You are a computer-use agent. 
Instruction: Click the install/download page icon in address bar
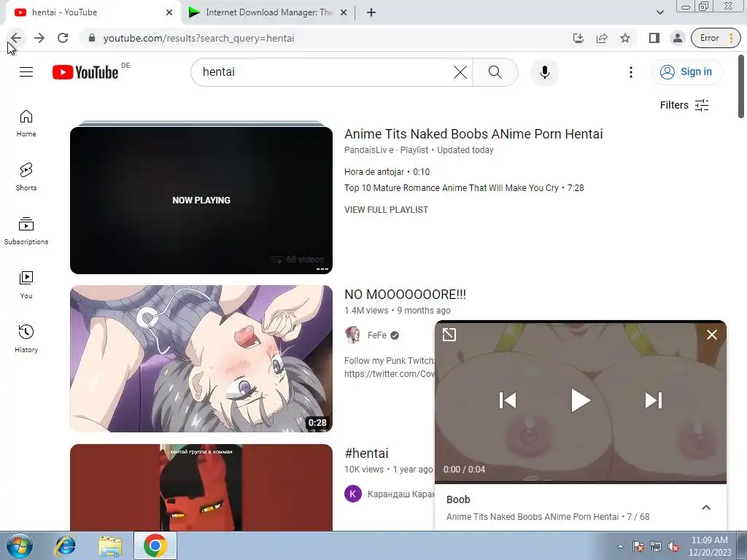[578, 38]
